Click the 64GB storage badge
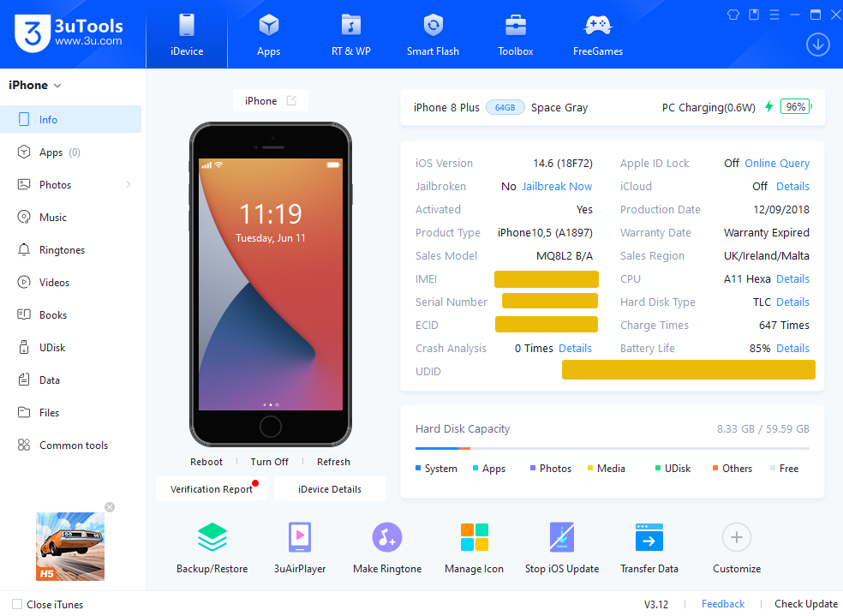The image size is (843, 616). 505,107
